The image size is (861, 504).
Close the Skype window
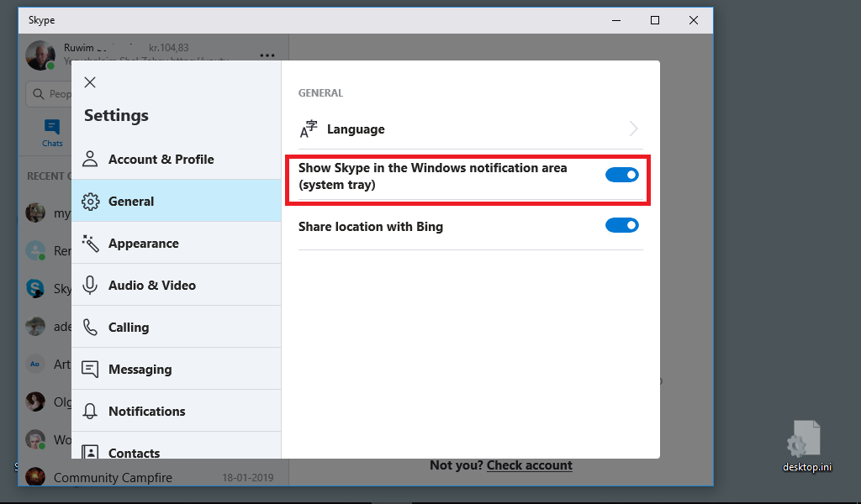click(694, 20)
